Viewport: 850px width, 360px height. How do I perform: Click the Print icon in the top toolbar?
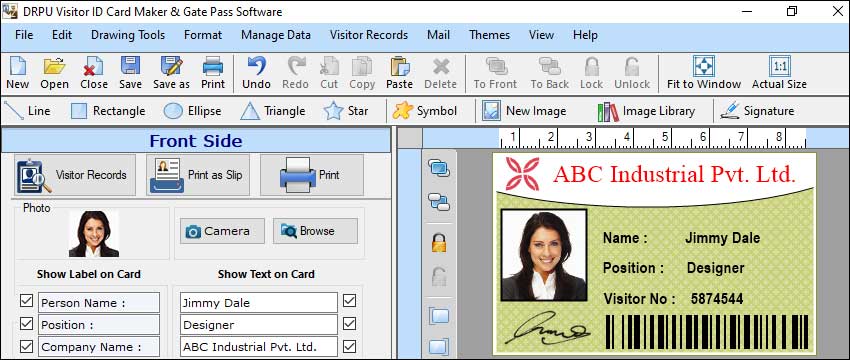(213, 73)
